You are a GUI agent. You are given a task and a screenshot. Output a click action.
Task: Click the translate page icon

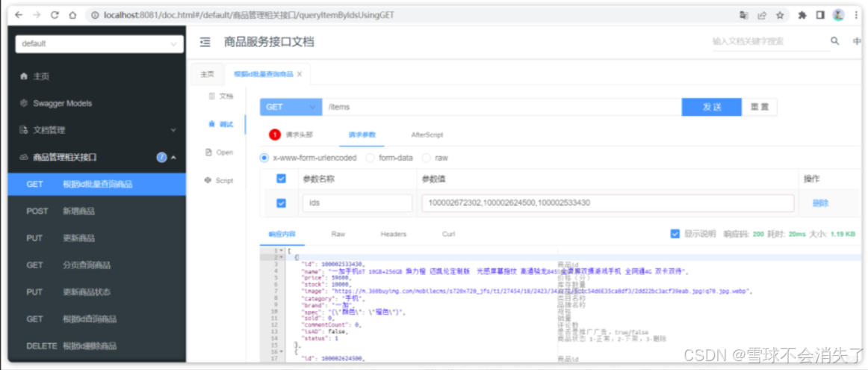(x=744, y=16)
